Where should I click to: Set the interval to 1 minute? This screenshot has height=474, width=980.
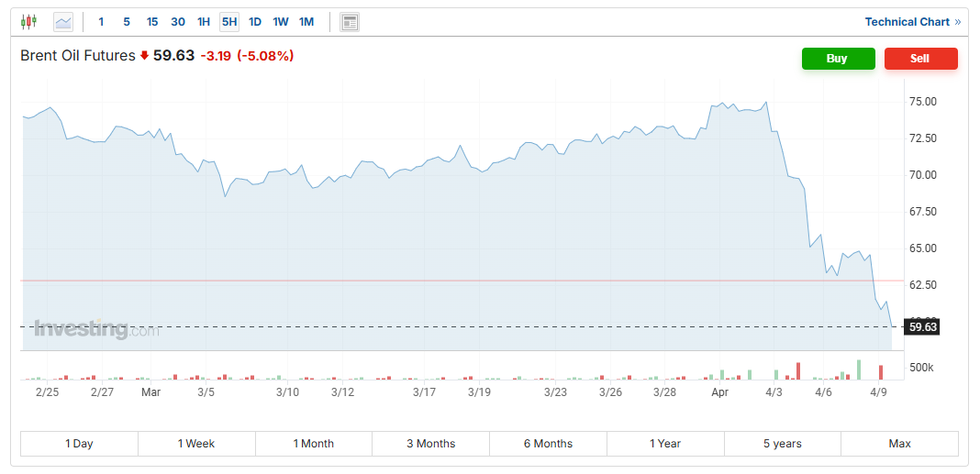click(x=101, y=22)
